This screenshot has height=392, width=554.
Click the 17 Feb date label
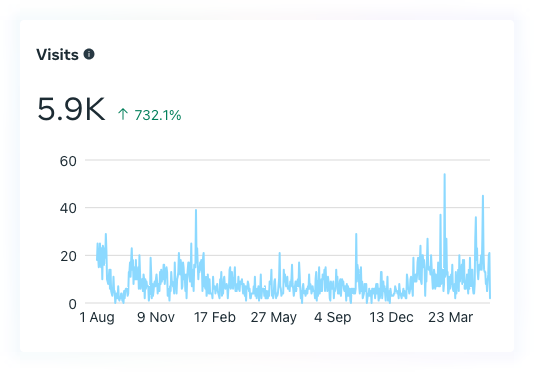click(214, 317)
